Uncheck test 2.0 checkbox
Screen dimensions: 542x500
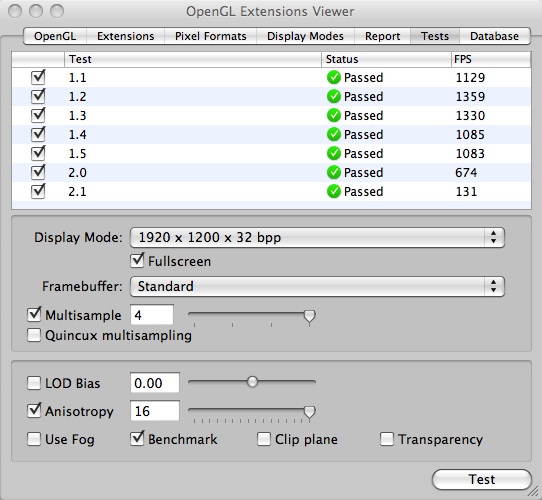pos(38,173)
